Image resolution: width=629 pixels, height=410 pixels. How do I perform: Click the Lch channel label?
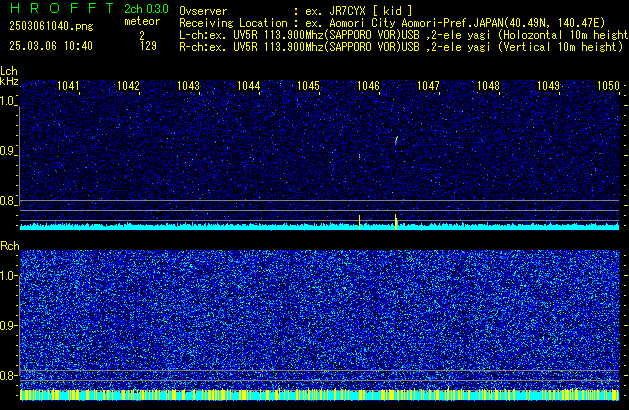click(x=9, y=71)
